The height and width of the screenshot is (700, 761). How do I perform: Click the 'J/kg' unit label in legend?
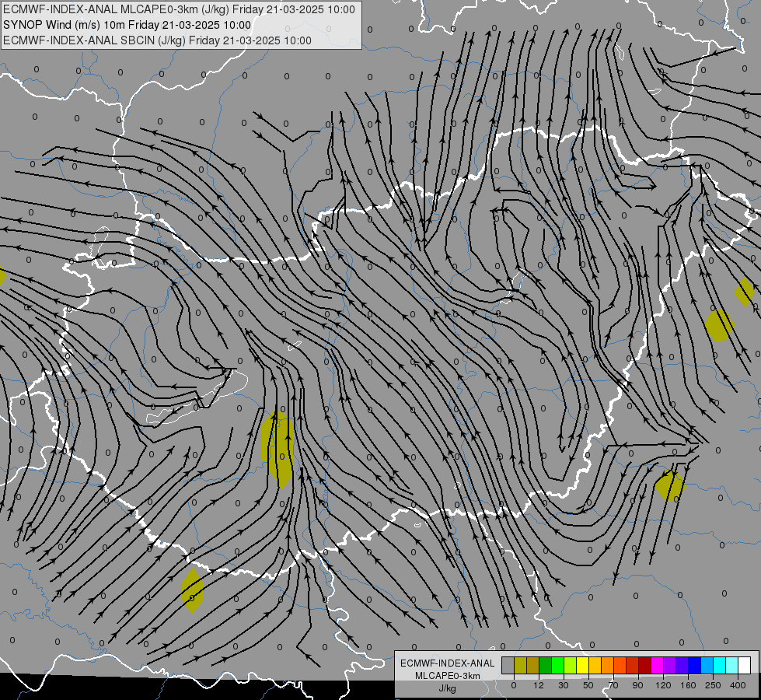447,688
